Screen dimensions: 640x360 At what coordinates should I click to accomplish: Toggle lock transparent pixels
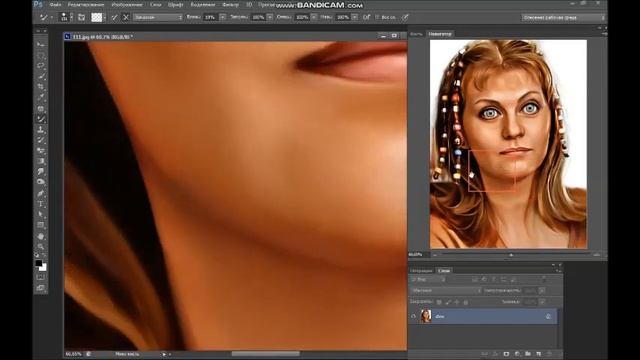pyautogui.click(x=439, y=302)
